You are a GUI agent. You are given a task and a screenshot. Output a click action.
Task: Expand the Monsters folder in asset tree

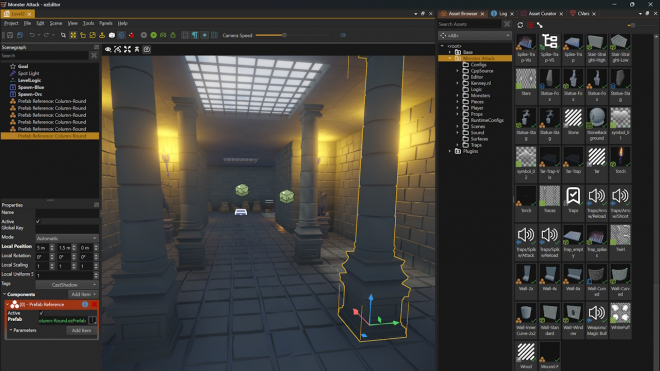[x=458, y=96]
